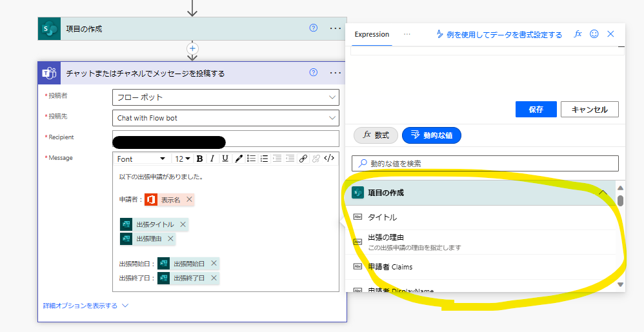Click the Teams icon on the message action

[49, 73]
